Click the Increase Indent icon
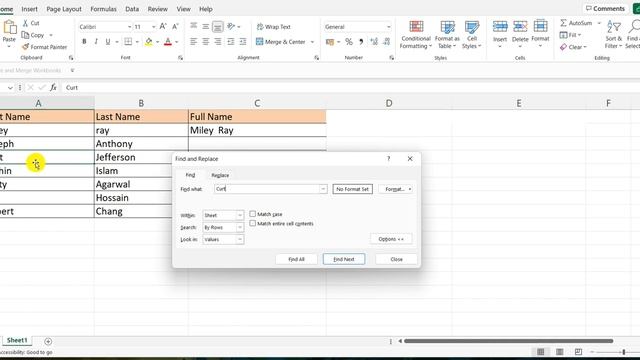640x360 pixels. point(243,42)
